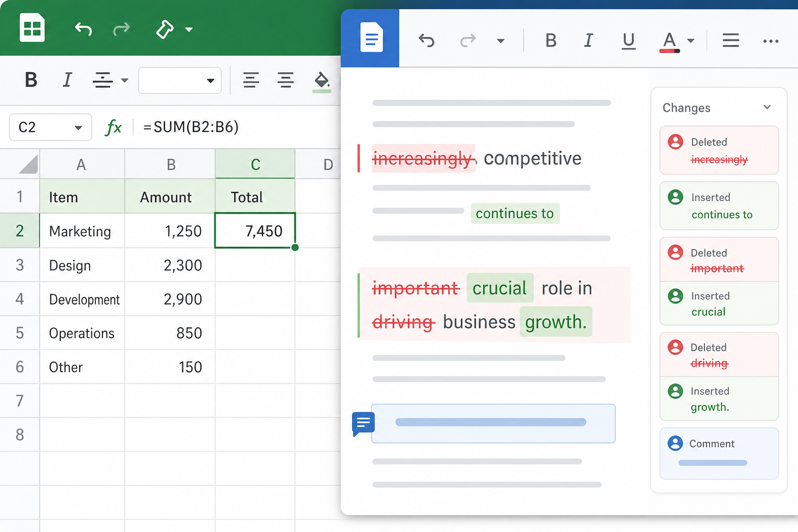Toggle italic in the document toolbar
798x532 pixels.
tap(588, 41)
